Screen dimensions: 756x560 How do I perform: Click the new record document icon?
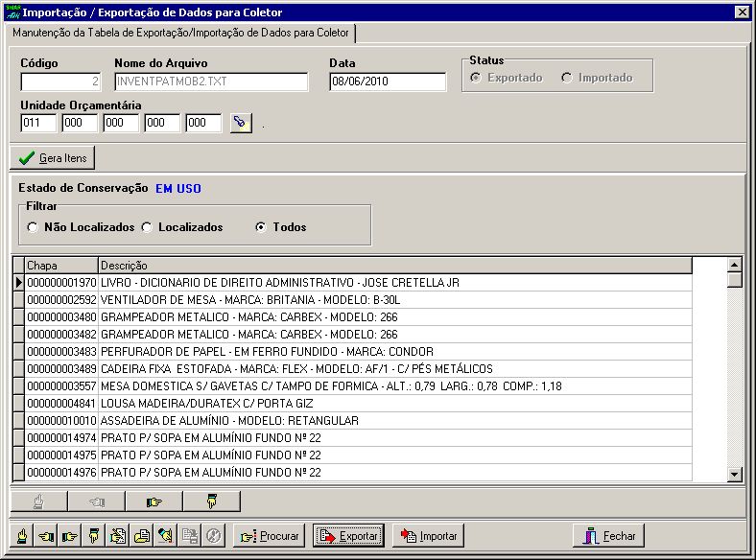pos(118,535)
